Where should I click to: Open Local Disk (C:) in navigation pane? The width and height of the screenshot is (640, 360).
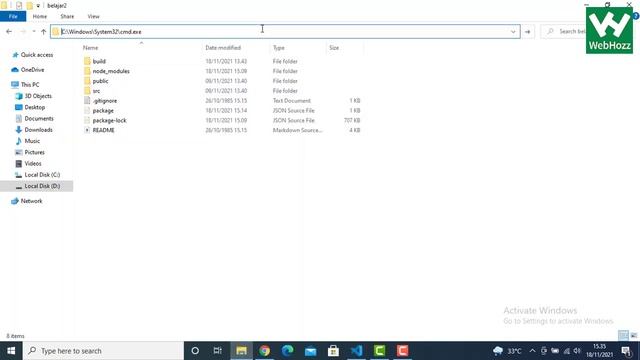click(x=42, y=175)
